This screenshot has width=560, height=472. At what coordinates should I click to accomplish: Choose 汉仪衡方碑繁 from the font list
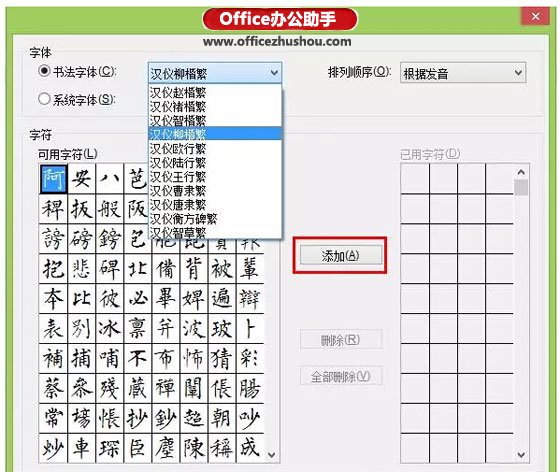pos(215,219)
